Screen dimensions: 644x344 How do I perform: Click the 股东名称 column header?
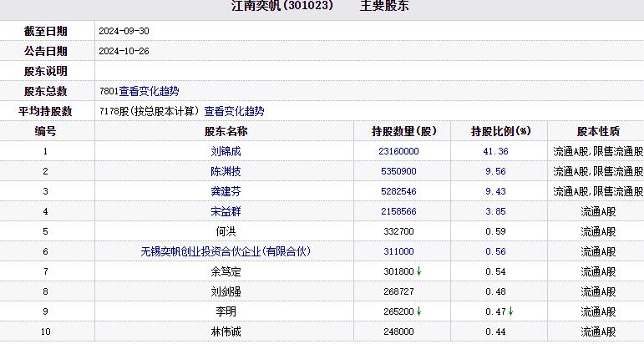(x=226, y=131)
